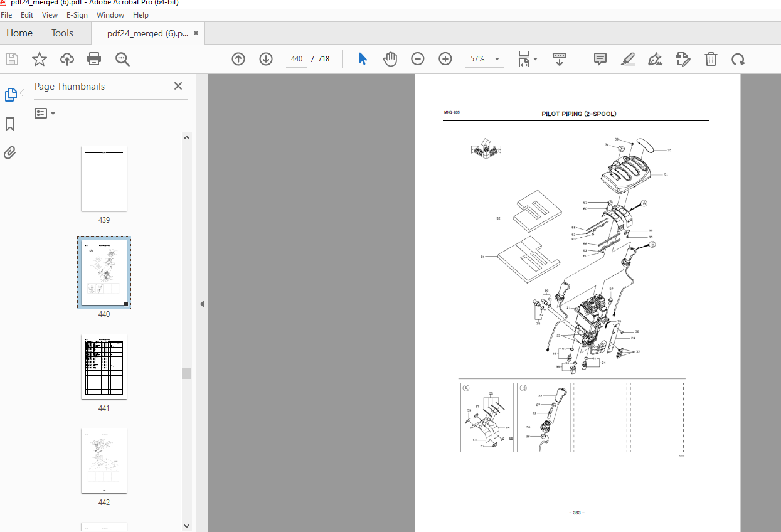The height and width of the screenshot is (532, 781).
Task: Click the total page count 718 text
Action: click(324, 59)
